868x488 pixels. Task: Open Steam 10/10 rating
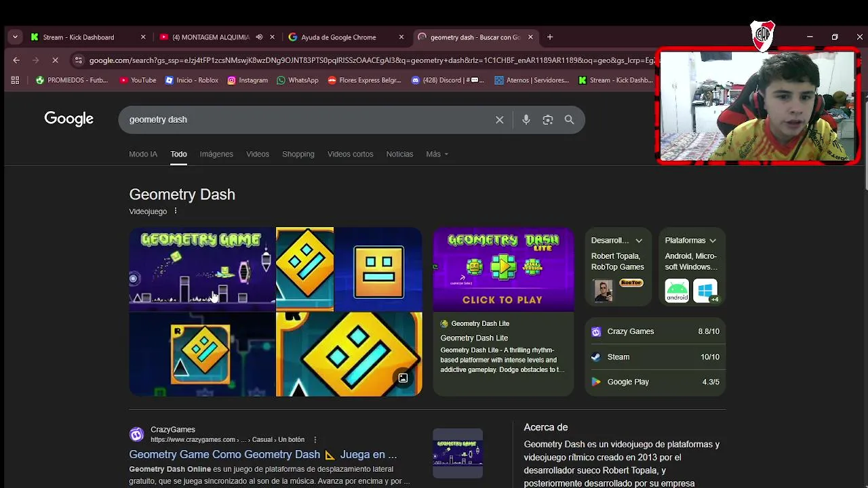tap(655, 357)
